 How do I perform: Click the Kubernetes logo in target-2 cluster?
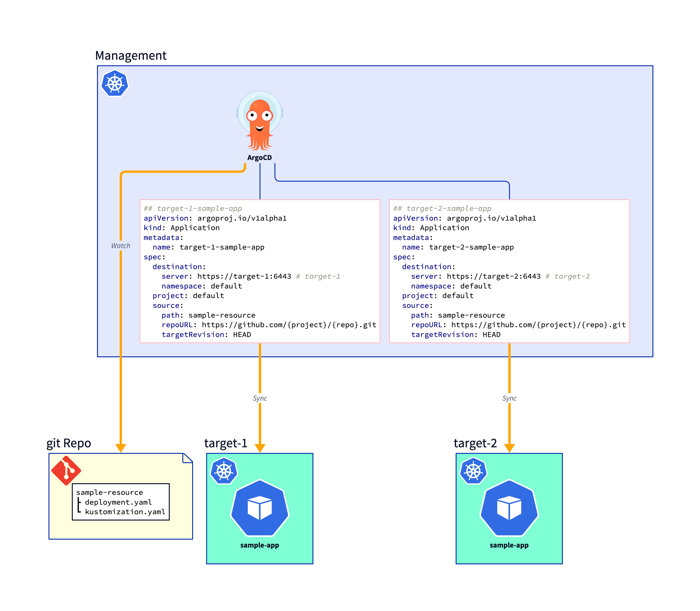click(473, 471)
